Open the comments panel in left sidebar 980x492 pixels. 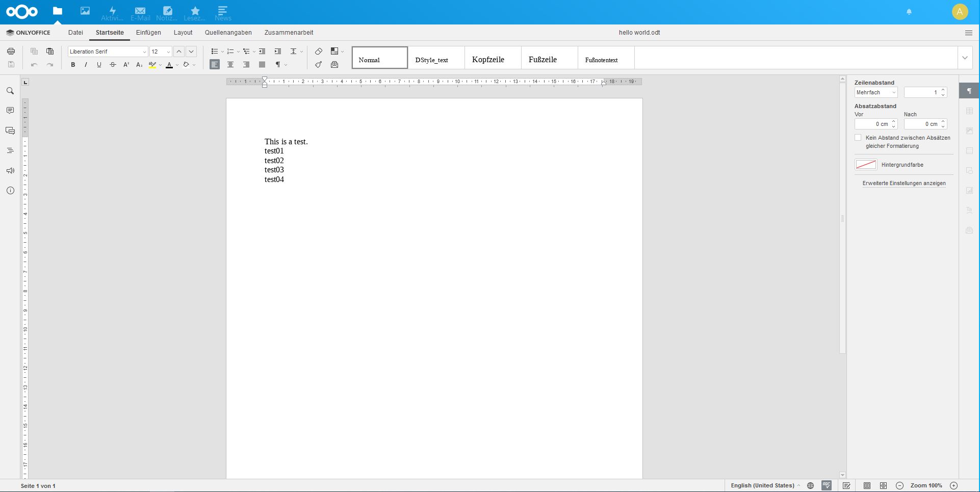click(x=10, y=111)
